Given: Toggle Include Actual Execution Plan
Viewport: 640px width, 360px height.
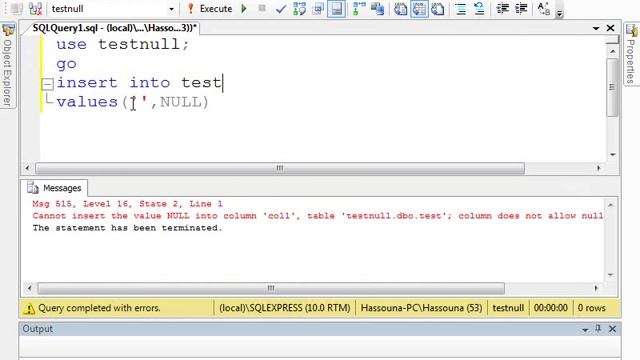Looking at the screenshot, I should 359,9.
